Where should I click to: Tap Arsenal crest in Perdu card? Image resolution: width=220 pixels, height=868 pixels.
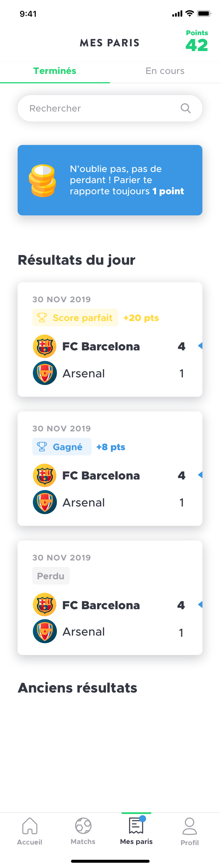pos(45,631)
